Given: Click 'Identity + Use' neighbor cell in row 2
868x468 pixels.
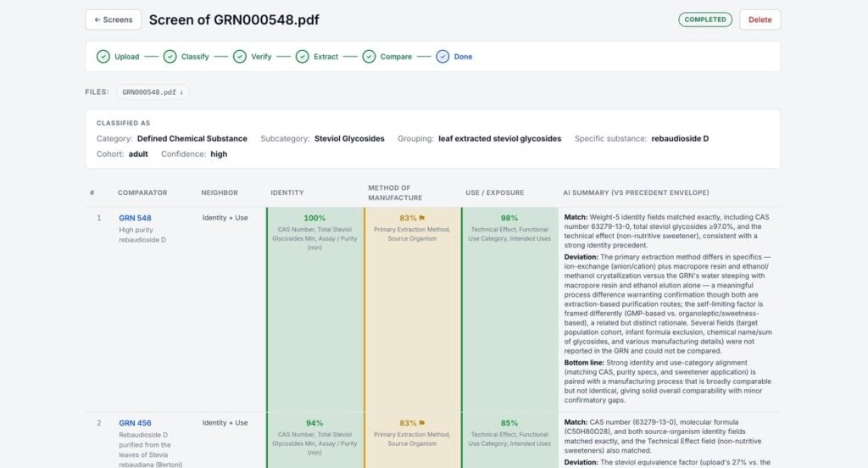Looking at the screenshot, I should (225, 422).
